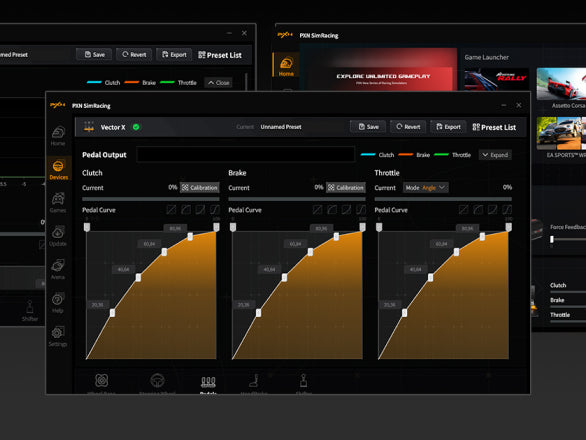Switch to the Wheel Base tab
Image resolution: width=586 pixels, height=440 pixels.
101,383
